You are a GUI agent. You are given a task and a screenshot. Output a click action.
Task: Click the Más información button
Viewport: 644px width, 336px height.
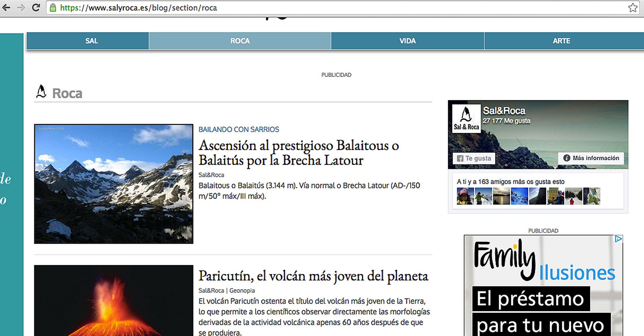591,158
